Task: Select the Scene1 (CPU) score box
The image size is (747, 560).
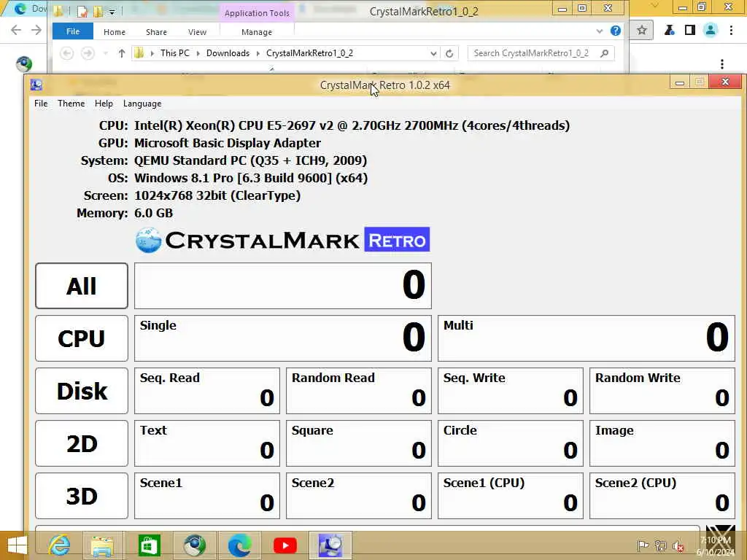Action: click(510, 496)
